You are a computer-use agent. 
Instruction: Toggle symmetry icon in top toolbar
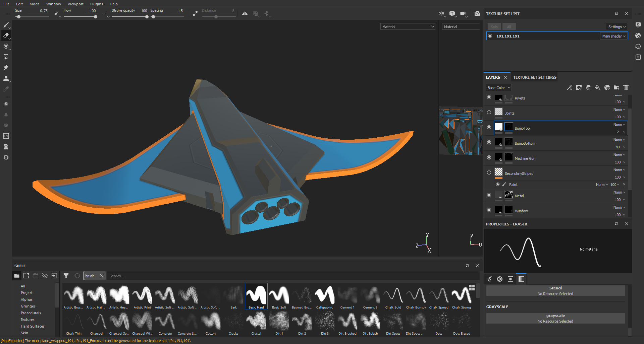[x=245, y=13]
